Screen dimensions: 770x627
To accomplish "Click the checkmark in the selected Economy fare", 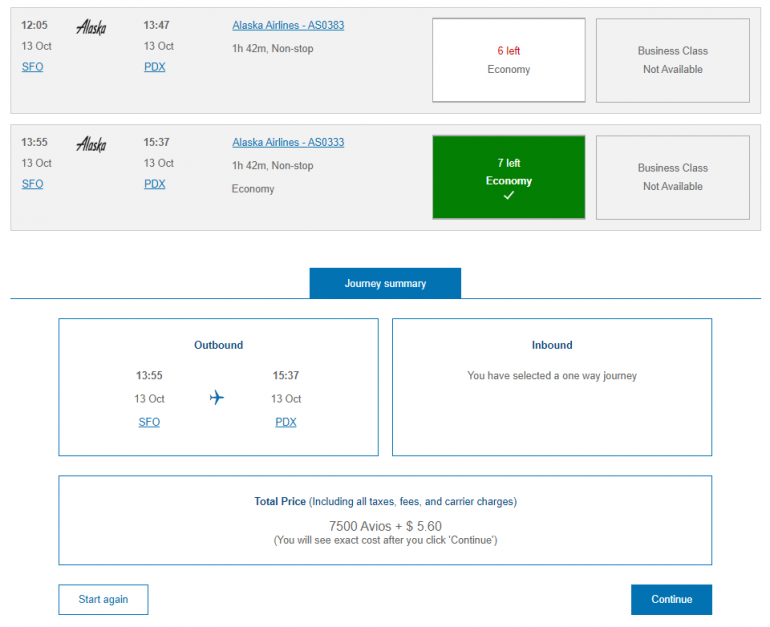I will click(x=508, y=196).
